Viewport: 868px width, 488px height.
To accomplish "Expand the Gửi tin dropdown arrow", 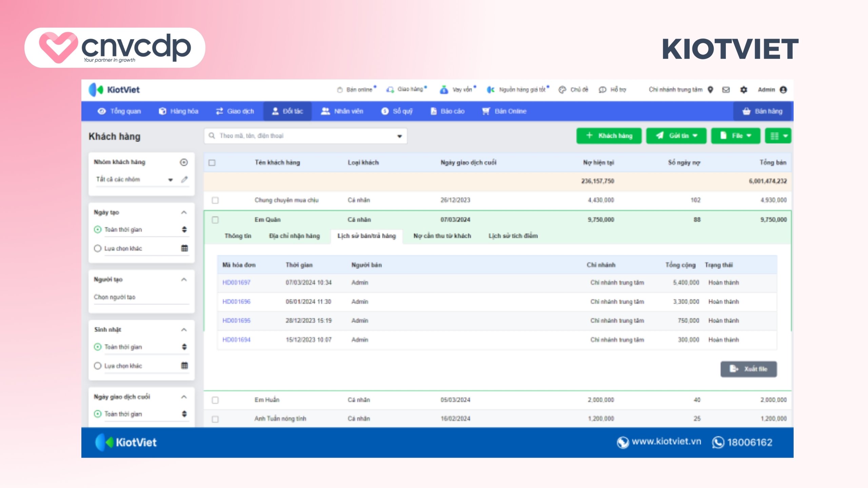I will (695, 136).
